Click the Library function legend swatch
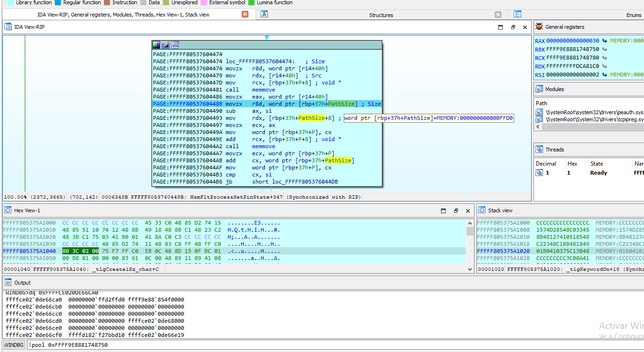Screen dimensions: 644x352 point(10,2)
